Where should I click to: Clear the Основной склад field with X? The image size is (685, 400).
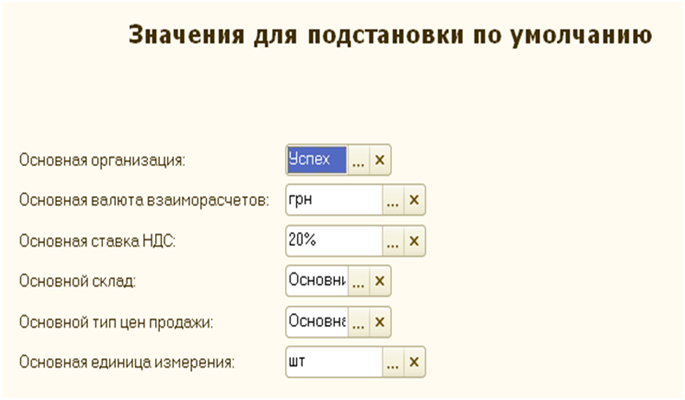coord(380,281)
